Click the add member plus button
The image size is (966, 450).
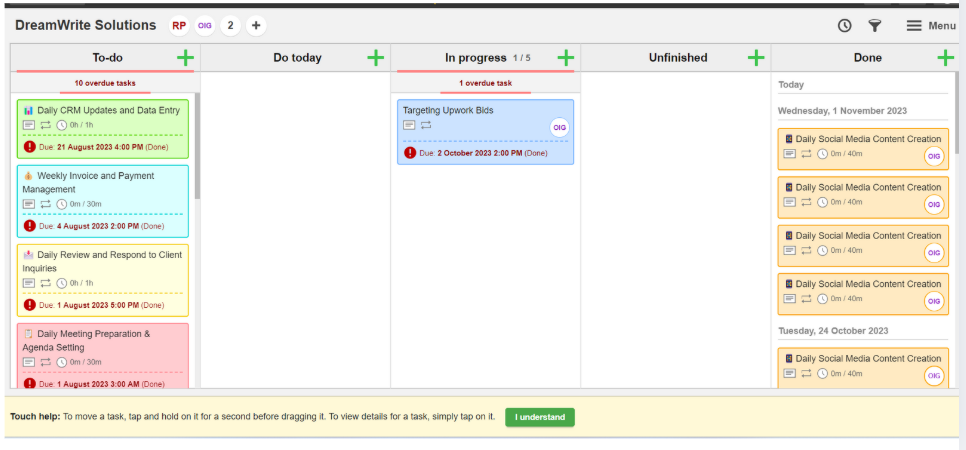click(x=256, y=26)
